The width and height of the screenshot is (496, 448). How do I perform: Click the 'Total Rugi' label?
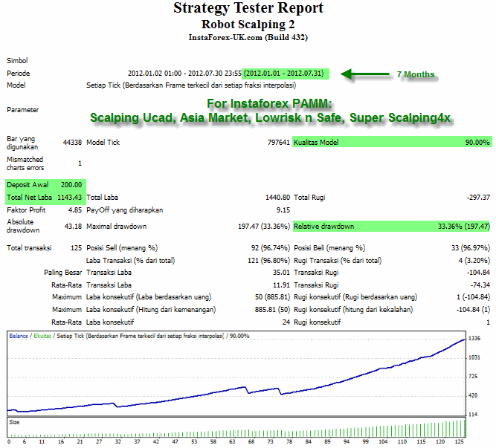[x=309, y=198]
